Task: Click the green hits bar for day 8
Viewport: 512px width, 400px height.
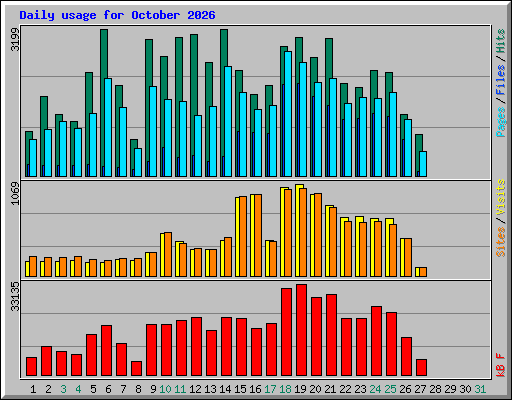Action: point(134,144)
